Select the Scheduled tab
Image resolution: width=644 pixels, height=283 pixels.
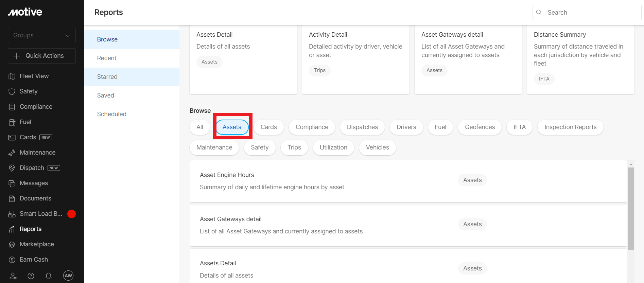pos(132,114)
